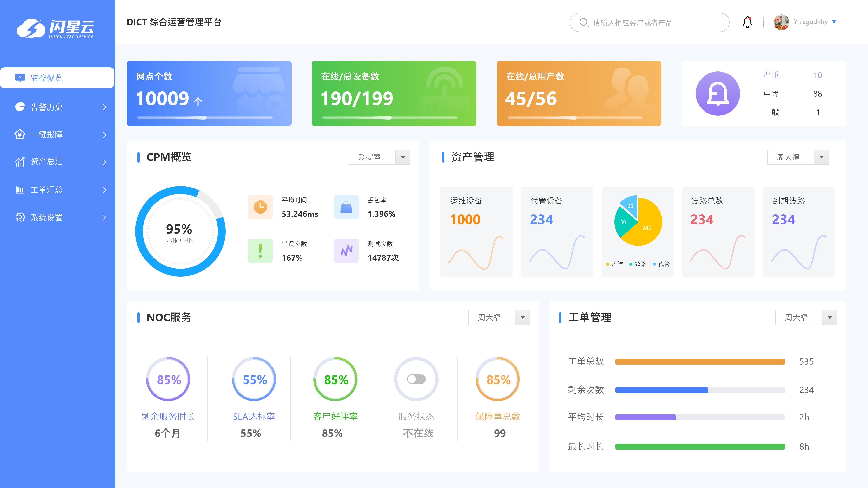This screenshot has height=488, width=868.
Task: Open the asset management customer dropdown
Action: [x=821, y=157]
